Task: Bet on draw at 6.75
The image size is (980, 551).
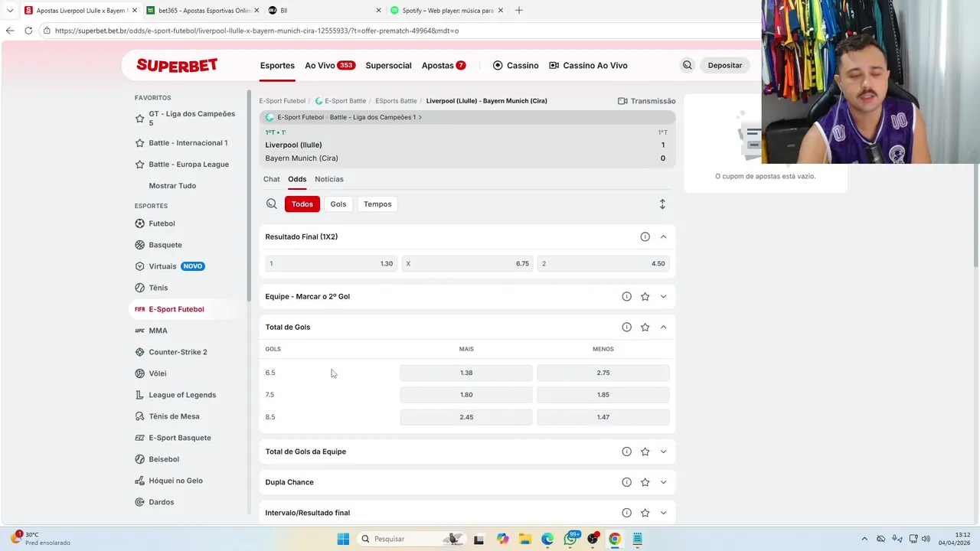Action: (466, 263)
